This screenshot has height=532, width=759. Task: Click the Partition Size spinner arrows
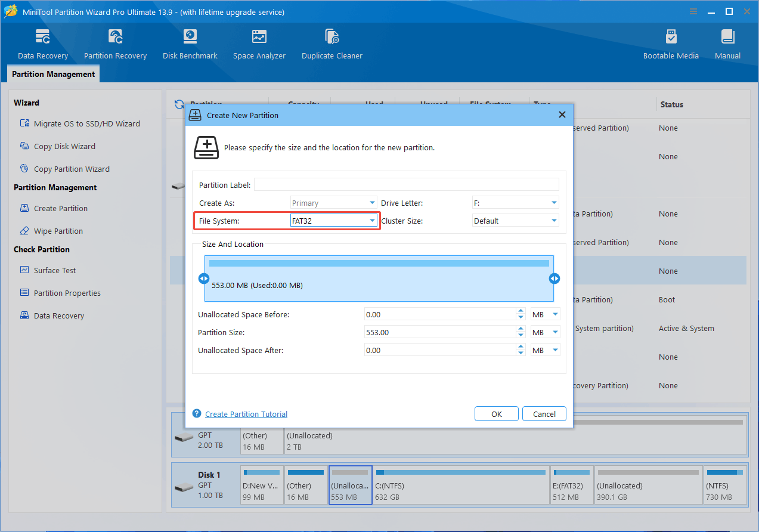coord(521,332)
